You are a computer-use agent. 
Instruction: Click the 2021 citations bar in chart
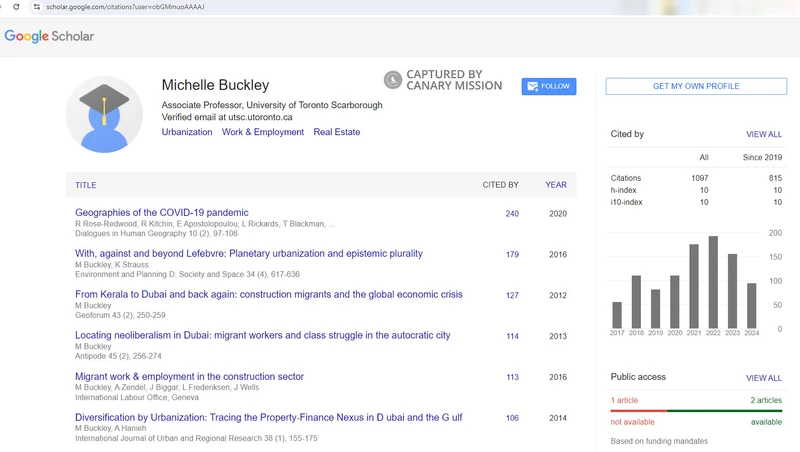click(694, 286)
